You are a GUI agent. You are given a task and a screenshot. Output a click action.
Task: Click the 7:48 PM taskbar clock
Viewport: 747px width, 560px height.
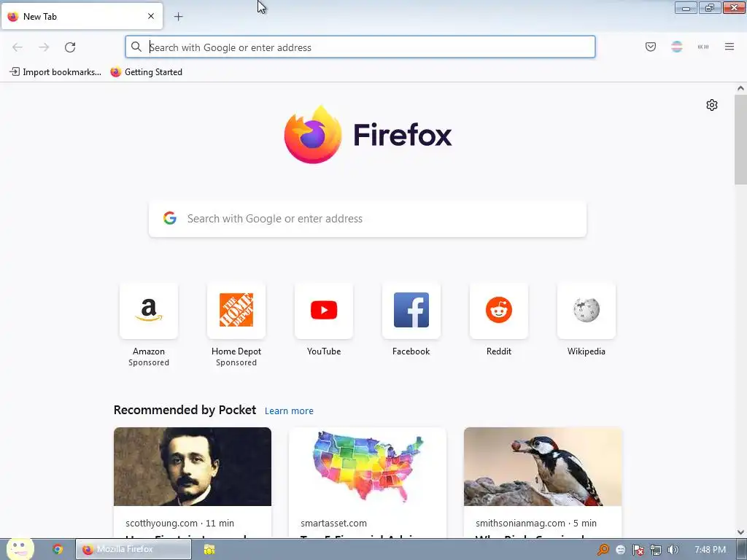(x=710, y=550)
